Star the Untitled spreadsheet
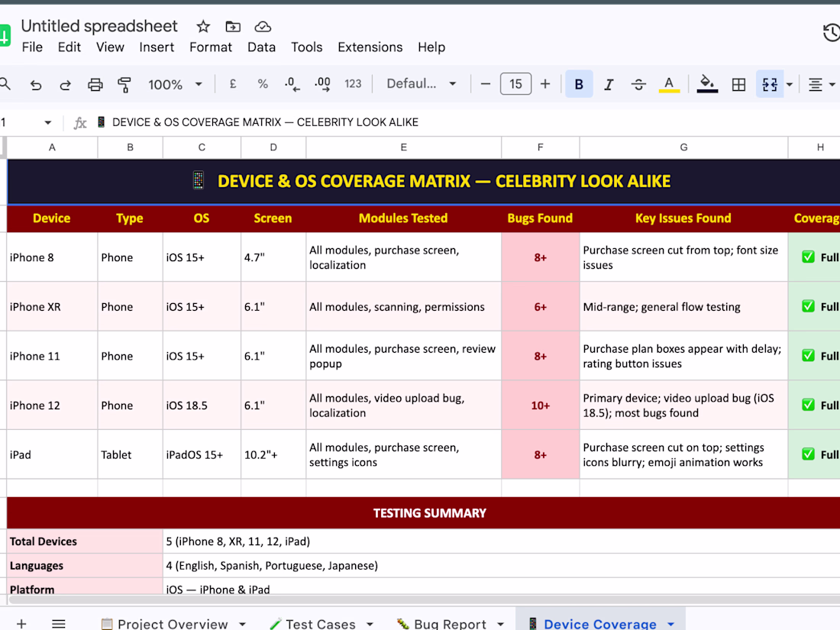 (203, 26)
